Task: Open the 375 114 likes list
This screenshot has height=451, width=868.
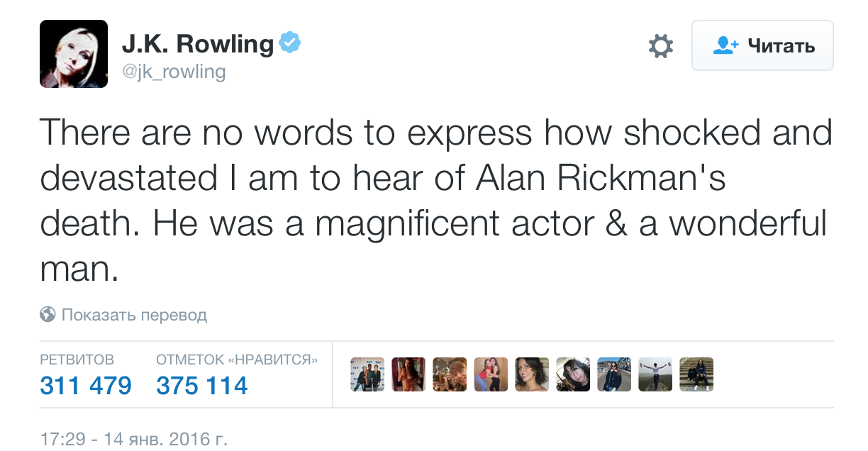Action: coord(202,386)
